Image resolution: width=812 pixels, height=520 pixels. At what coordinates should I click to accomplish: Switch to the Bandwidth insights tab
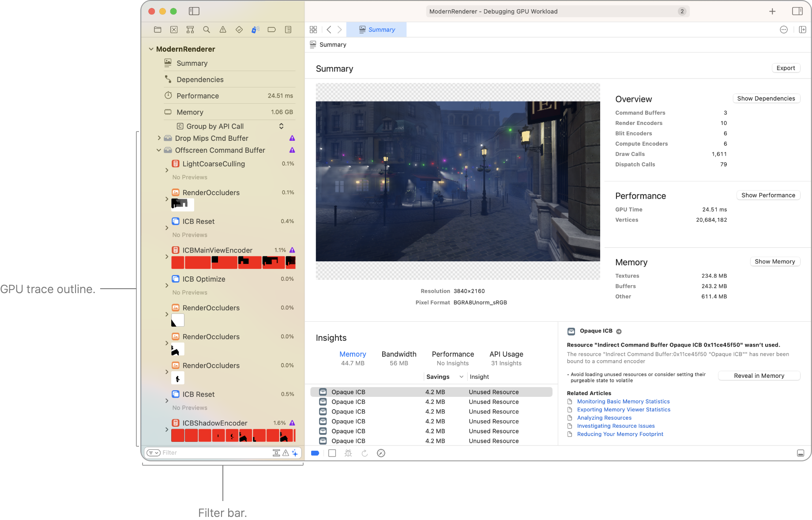[398, 354]
